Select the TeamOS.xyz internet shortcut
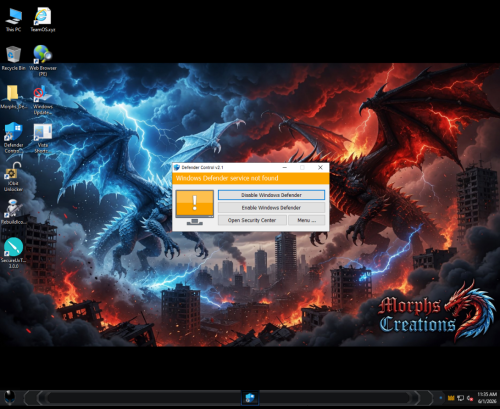Screen dimensions: 500x409 click(43, 20)
